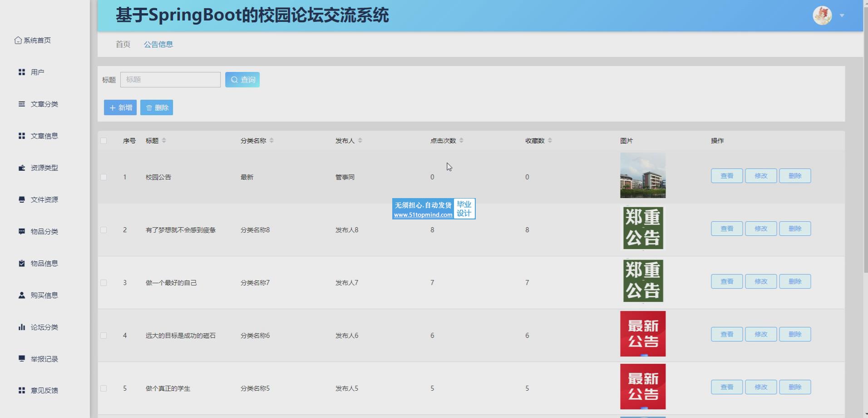
Task: Click the 新增 button
Action: click(120, 108)
